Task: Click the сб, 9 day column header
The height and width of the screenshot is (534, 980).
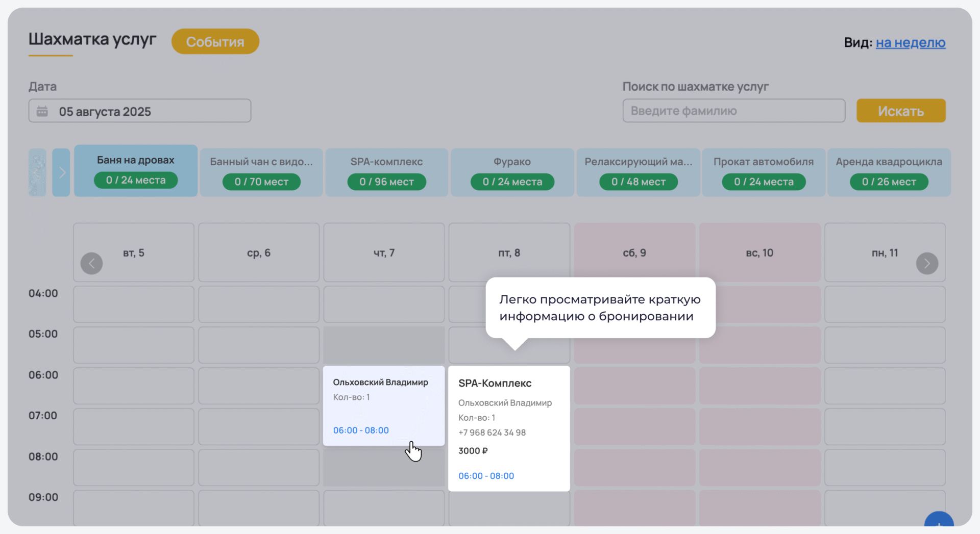Action: pyautogui.click(x=634, y=253)
